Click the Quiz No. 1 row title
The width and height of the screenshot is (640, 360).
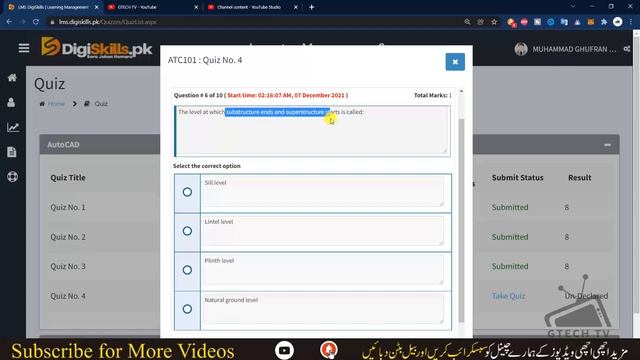click(68, 207)
